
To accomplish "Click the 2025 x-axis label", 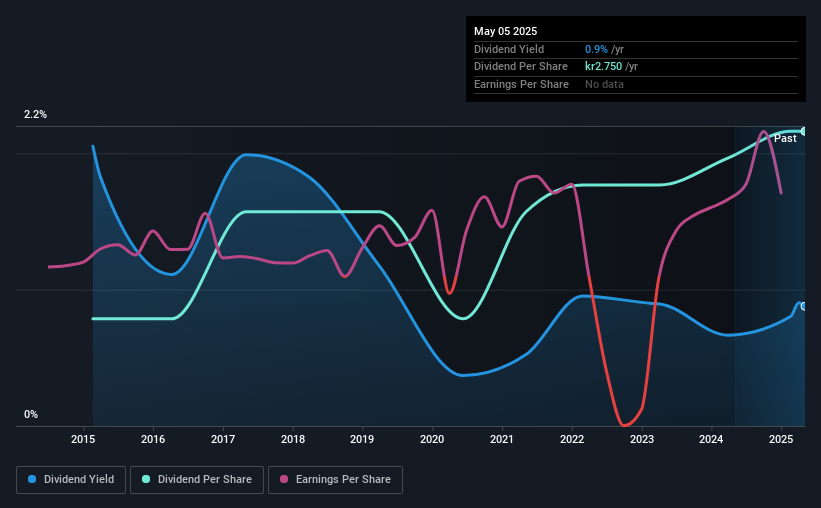I will (x=781, y=439).
